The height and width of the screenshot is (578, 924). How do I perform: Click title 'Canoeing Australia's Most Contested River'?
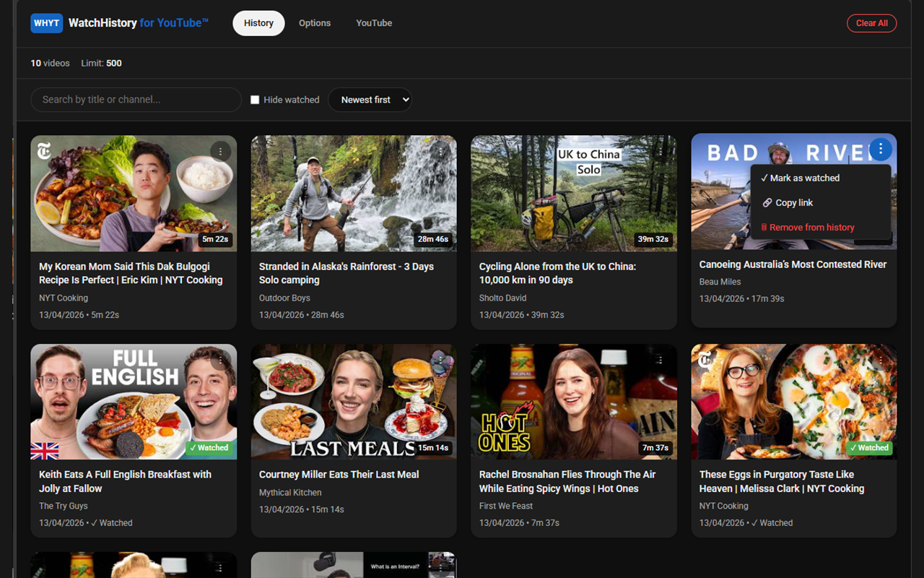pos(793,264)
